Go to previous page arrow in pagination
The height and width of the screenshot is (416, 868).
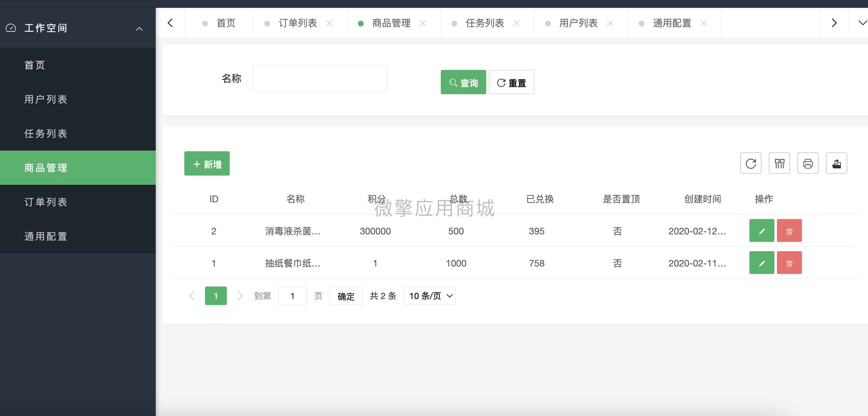pyautogui.click(x=192, y=296)
